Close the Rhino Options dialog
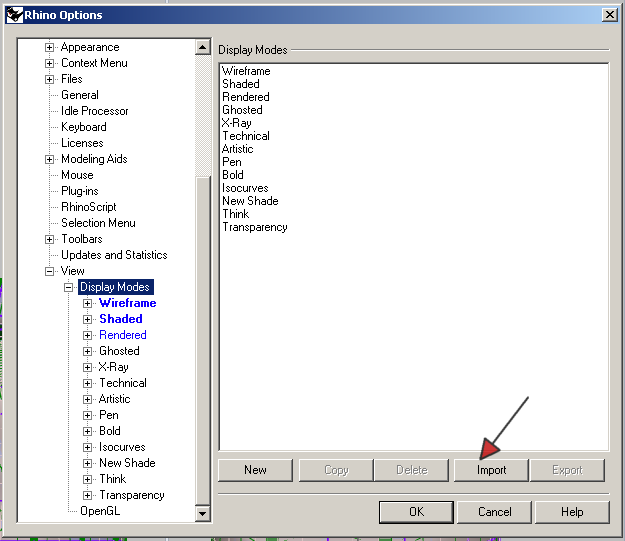The height and width of the screenshot is (541, 625). coord(610,15)
